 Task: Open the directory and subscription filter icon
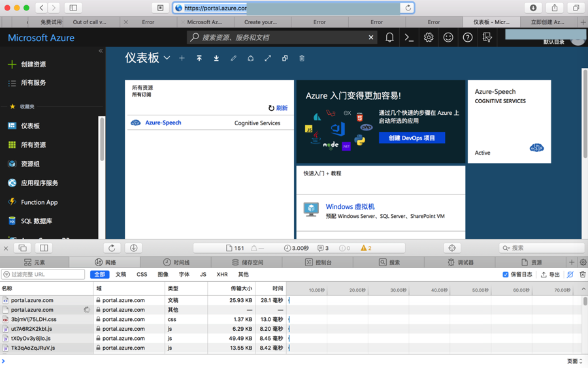coord(487,37)
